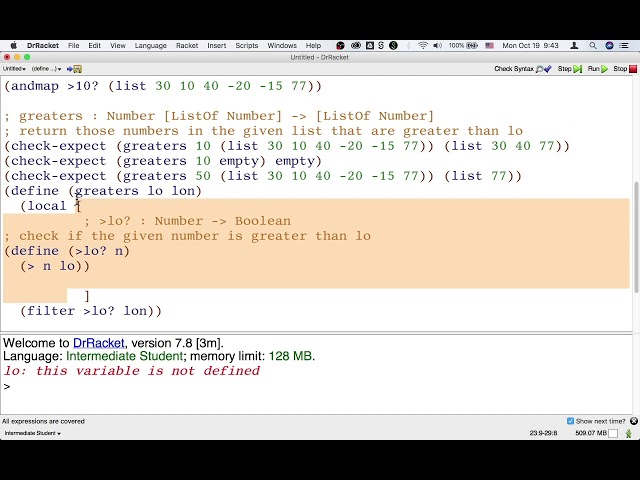Click on '(define (greaters lo lon)' line
This screenshot has width=640, height=480.
click(x=103, y=191)
